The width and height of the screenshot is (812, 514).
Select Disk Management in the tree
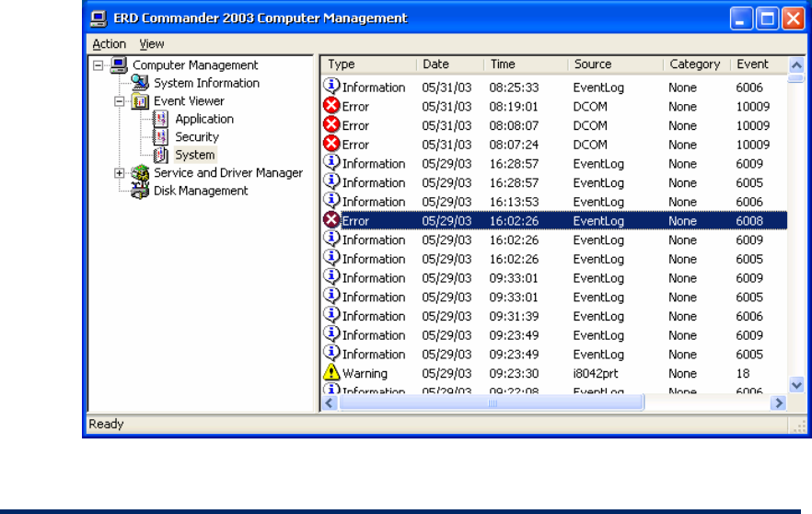201,191
